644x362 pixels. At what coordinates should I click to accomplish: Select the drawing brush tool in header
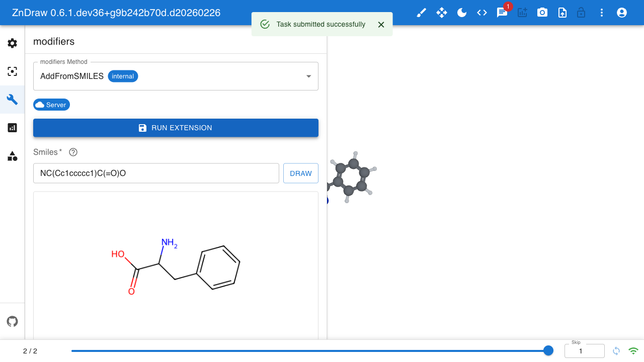(x=422, y=13)
